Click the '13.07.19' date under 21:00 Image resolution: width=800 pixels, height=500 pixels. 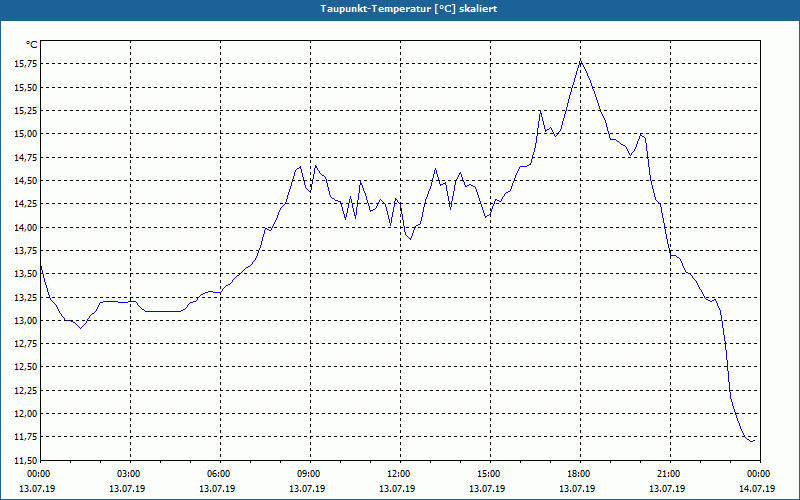click(x=667, y=489)
